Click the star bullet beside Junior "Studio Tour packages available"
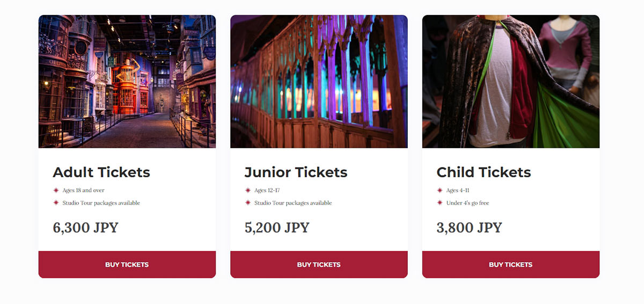This screenshot has height=304, width=644. click(x=248, y=203)
